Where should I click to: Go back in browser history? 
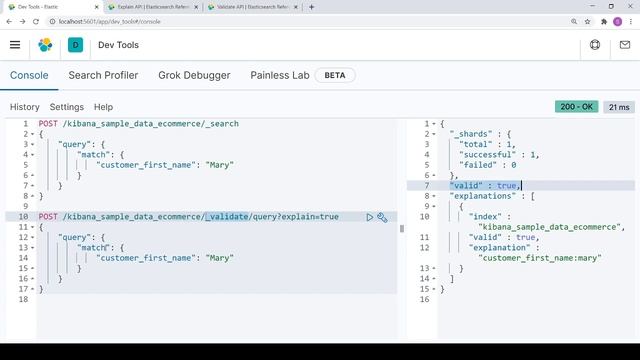9,22
